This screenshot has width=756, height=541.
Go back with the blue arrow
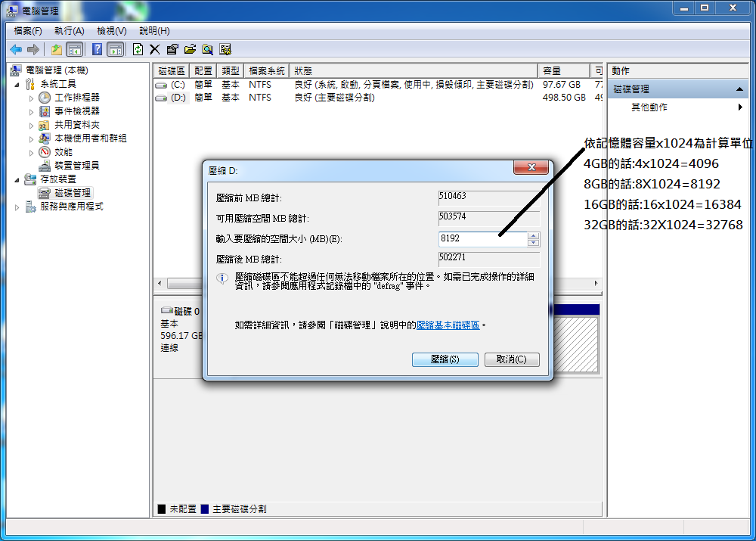tap(16, 49)
